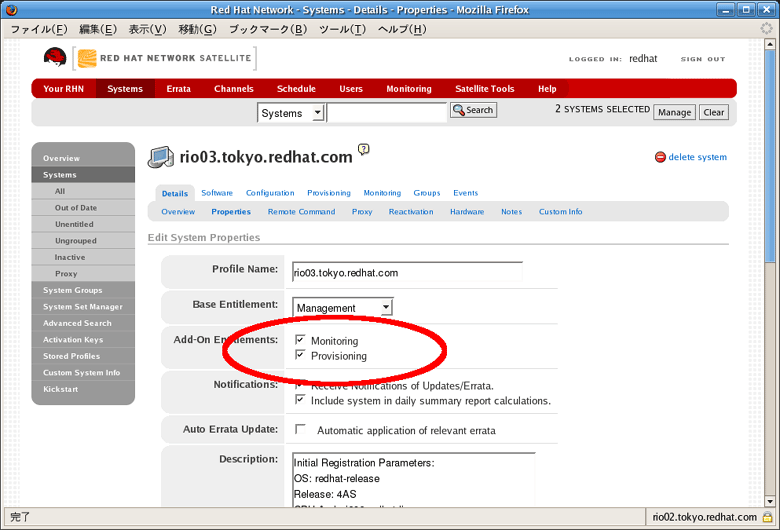Click the Manage button for selected systems
Image resolution: width=780 pixels, height=530 pixels.
[674, 112]
